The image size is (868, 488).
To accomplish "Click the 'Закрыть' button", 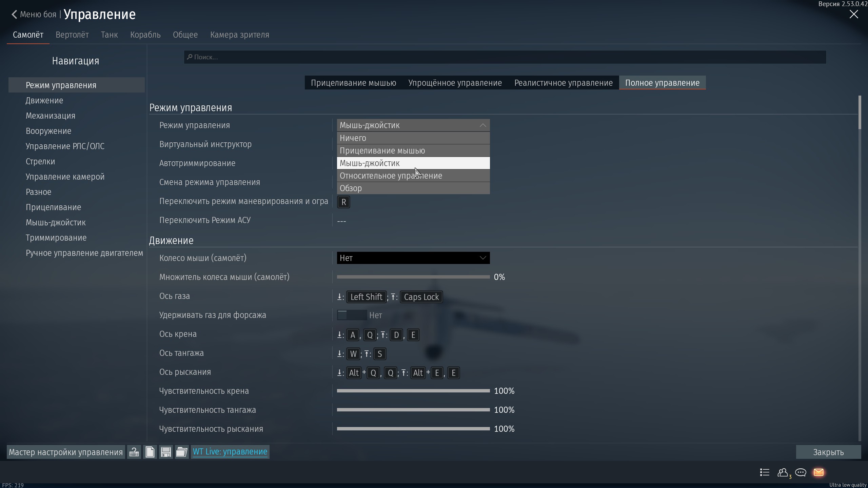I will 828,452.
